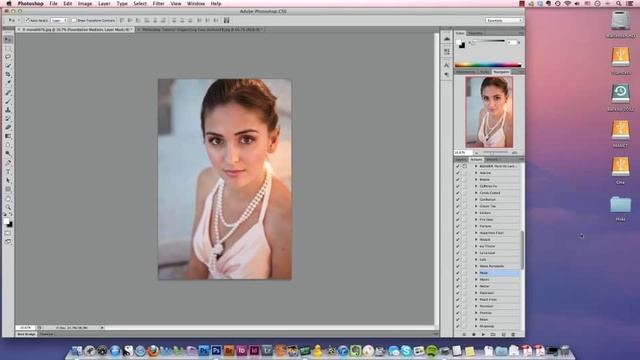
Task: Select the History Brush tool
Action: 8,119
